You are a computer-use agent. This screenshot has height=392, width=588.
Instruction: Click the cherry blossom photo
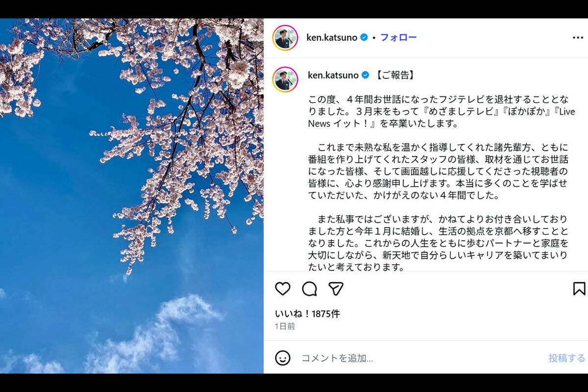pos(132,196)
